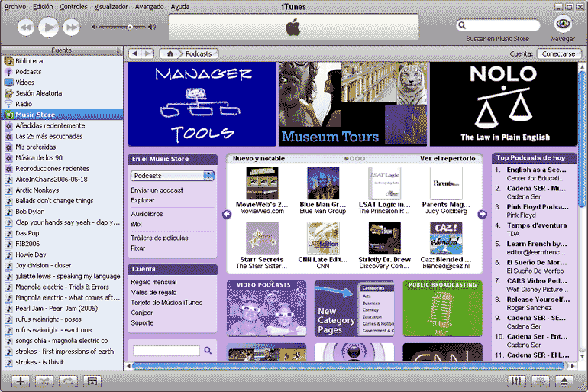
Task: Click the rewind playback button
Action: (x=26, y=27)
